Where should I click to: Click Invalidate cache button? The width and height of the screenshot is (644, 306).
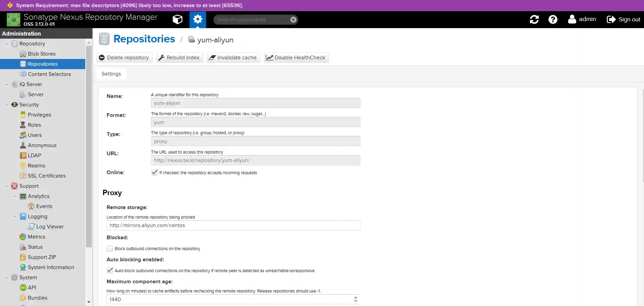(233, 58)
